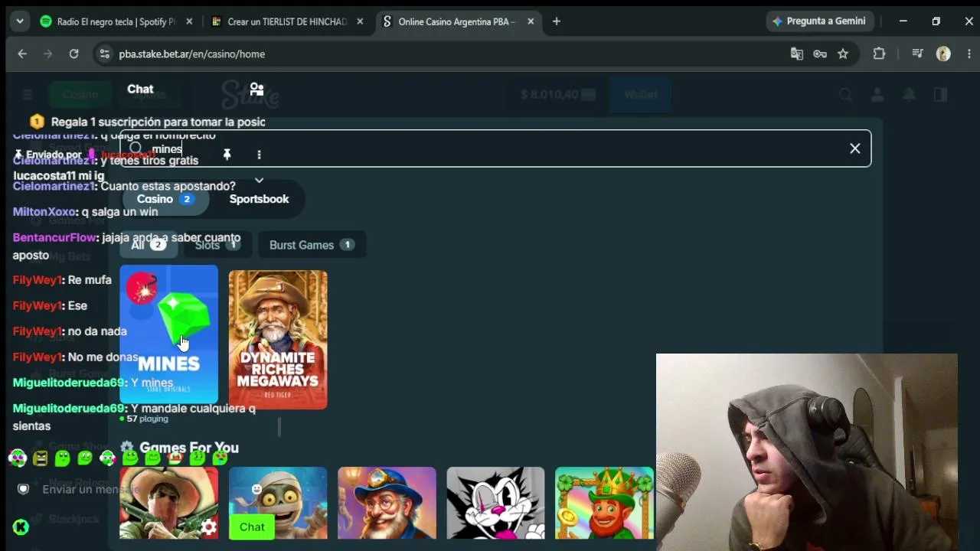Close the Spotify tab
The image size is (980, 551).
point(189,21)
